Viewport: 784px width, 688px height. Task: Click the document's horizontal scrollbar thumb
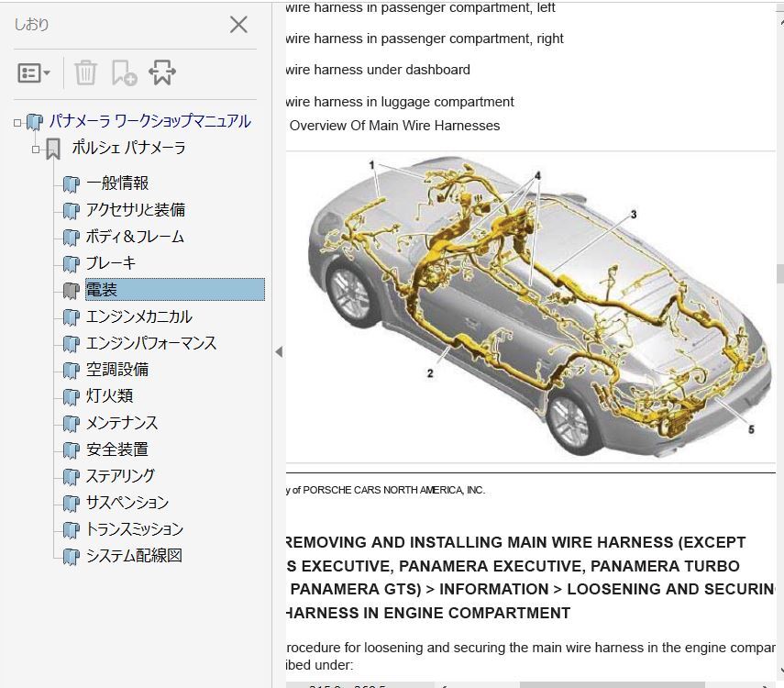point(612,684)
